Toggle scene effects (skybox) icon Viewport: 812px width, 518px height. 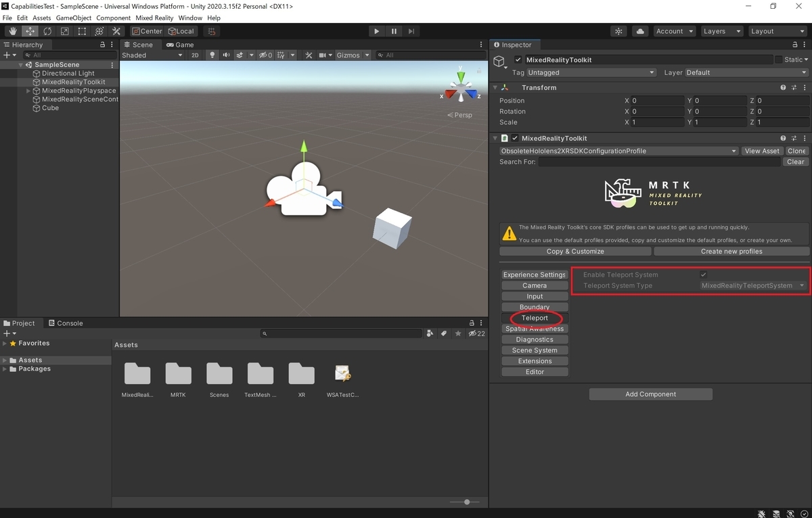coord(240,55)
